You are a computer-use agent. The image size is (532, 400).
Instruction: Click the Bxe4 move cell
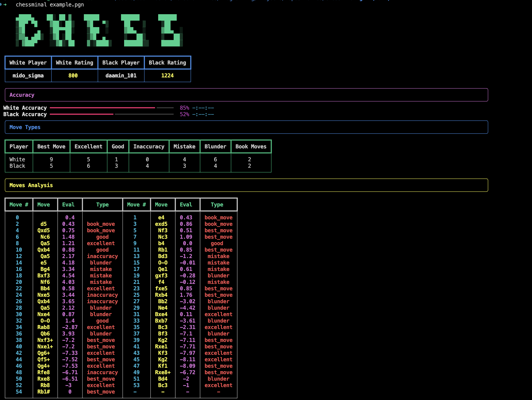coord(161,314)
